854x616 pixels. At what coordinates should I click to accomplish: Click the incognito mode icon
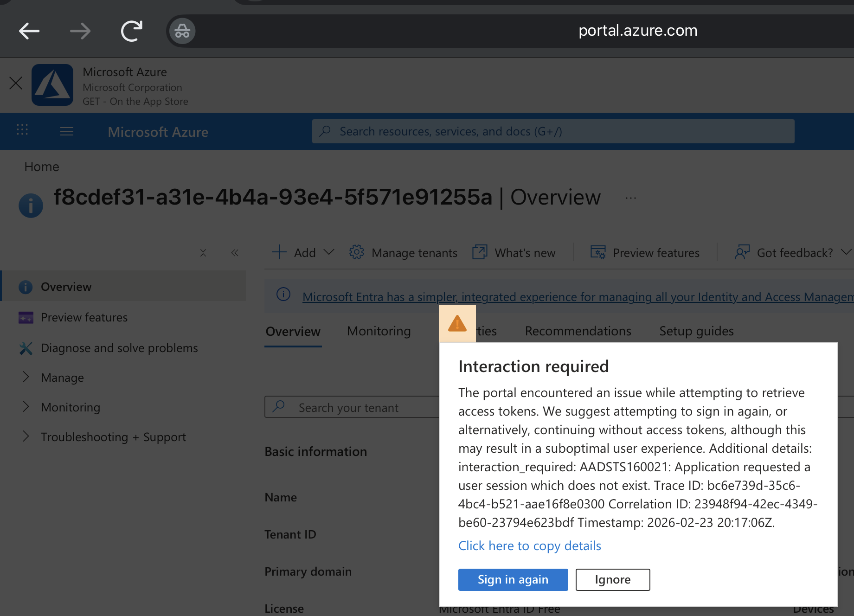pyautogui.click(x=182, y=31)
